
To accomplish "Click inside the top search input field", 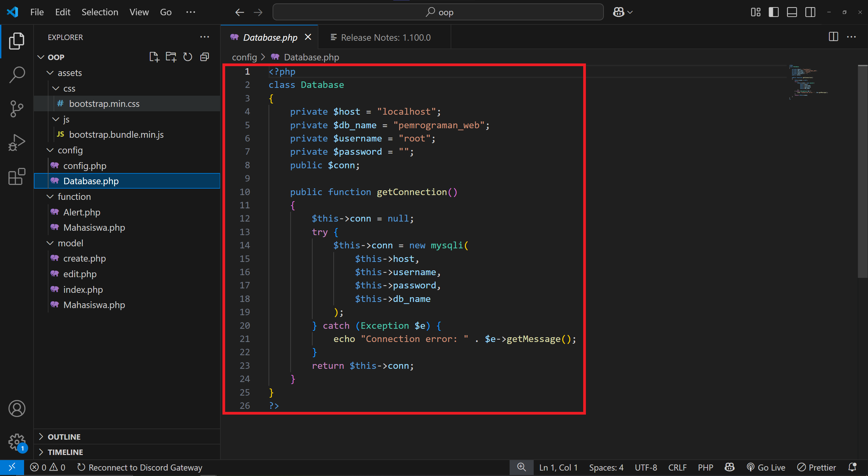I will 438,12.
